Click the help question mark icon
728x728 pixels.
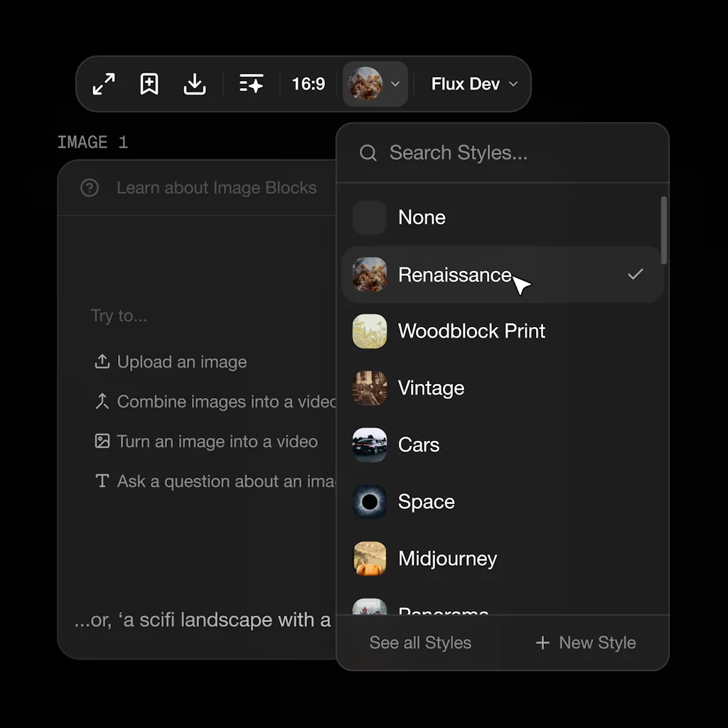point(90,188)
